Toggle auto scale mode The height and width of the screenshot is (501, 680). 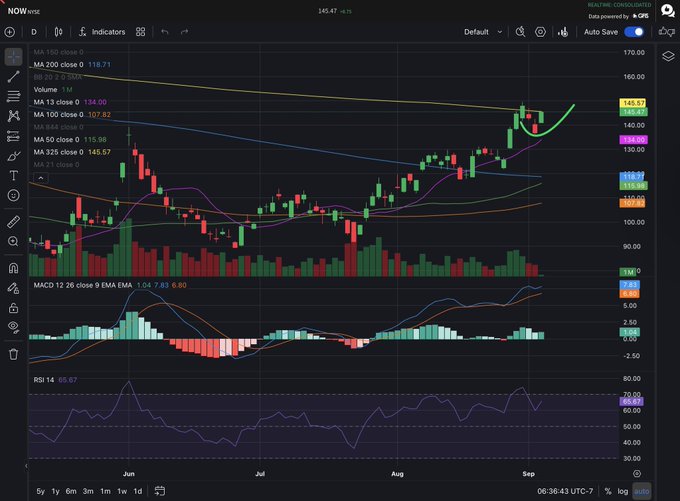[x=642, y=491]
